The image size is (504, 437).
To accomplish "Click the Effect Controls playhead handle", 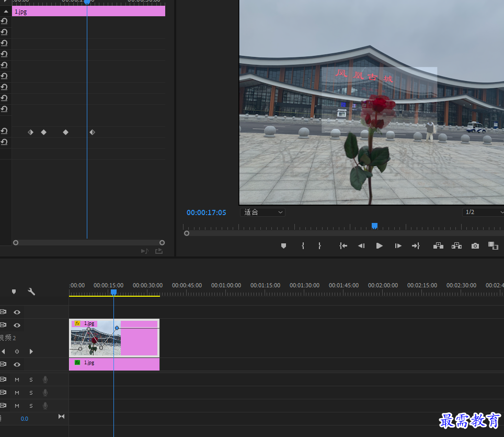I will click(87, 2).
